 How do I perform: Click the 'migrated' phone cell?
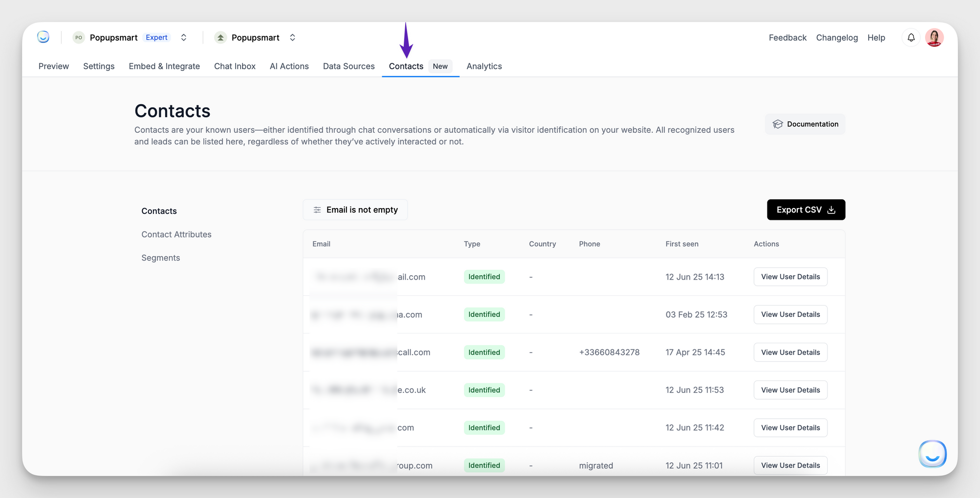click(596, 466)
